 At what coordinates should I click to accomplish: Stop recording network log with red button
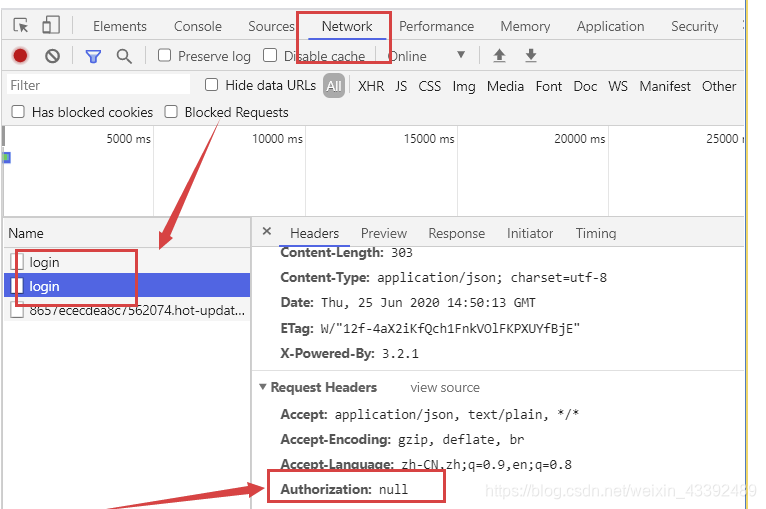point(21,56)
